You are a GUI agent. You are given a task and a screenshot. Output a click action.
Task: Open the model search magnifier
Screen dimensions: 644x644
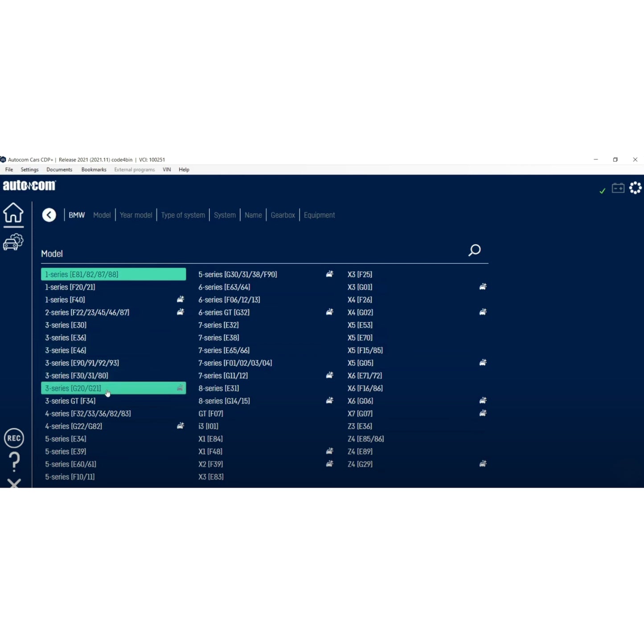coord(474,250)
